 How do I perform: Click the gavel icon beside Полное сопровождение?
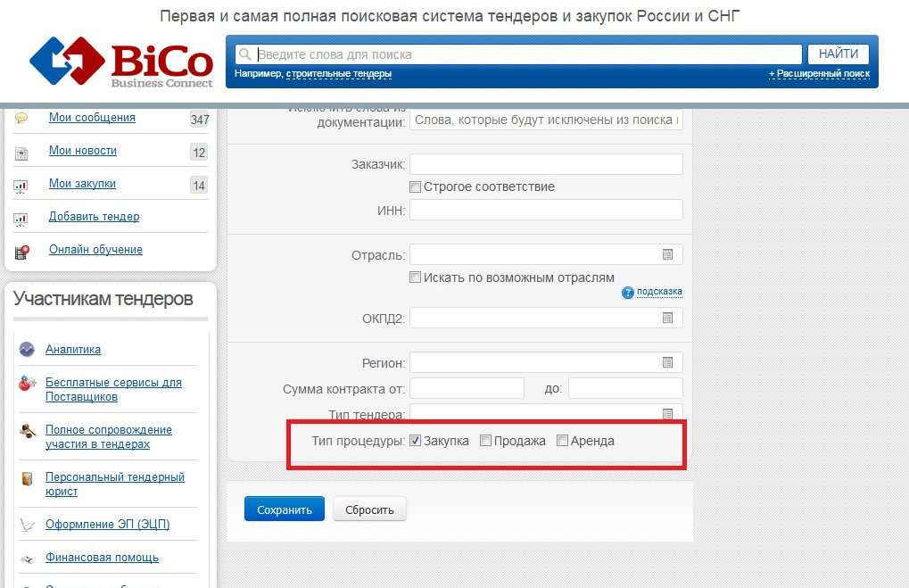click(x=28, y=431)
